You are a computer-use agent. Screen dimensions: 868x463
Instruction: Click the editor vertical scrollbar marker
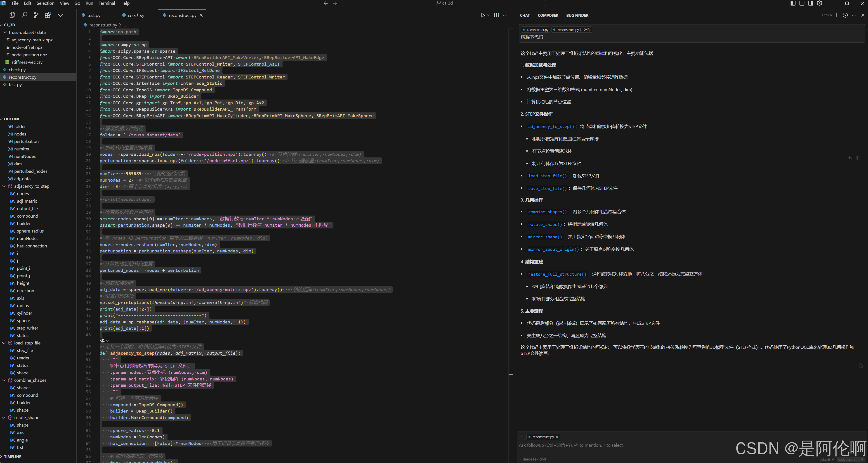(511, 375)
